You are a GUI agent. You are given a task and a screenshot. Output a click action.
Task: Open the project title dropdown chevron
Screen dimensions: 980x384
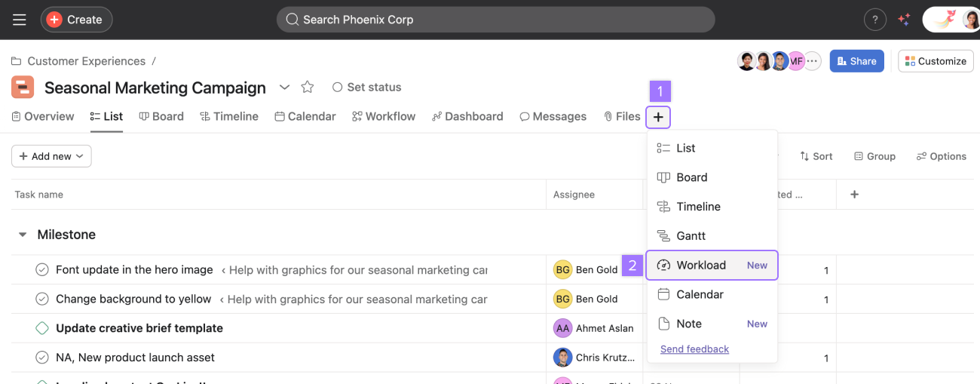(x=284, y=88)
